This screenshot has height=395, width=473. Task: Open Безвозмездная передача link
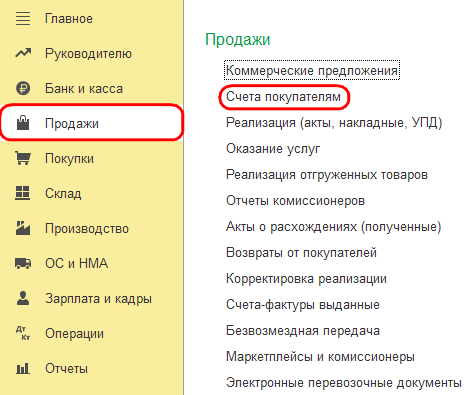(x=303, y=331)
